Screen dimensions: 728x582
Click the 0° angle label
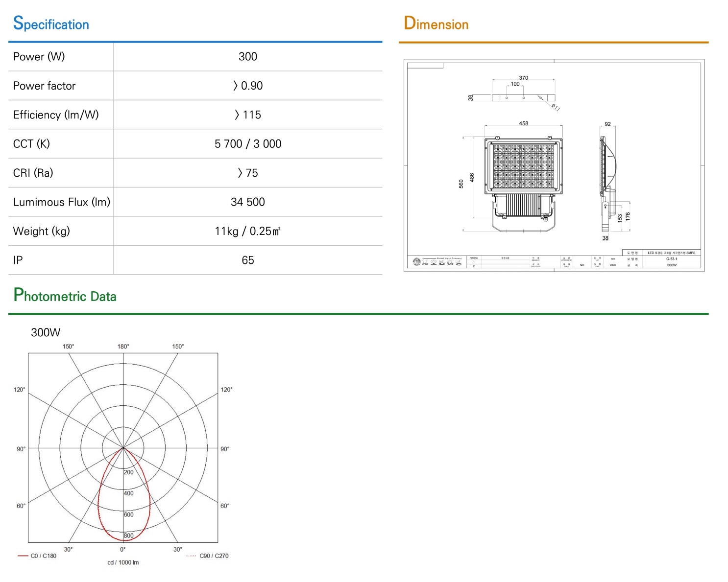coord(123,550)
